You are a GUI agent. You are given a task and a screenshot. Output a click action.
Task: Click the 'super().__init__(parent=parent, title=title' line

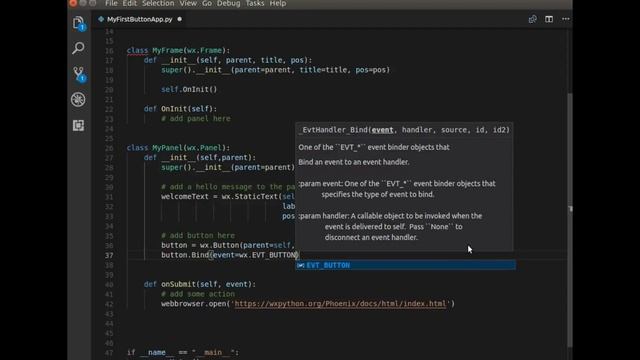(276, 70)
